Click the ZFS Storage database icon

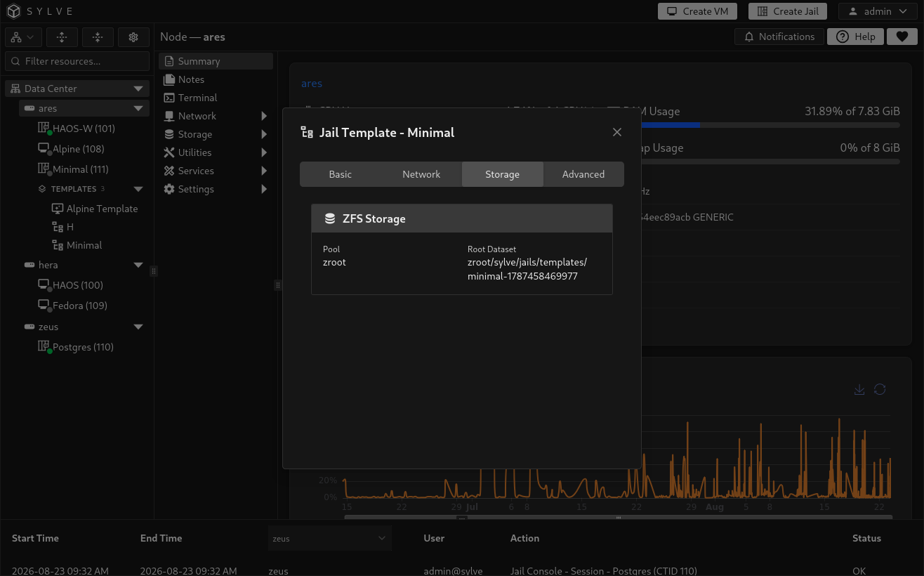(330, 219)
